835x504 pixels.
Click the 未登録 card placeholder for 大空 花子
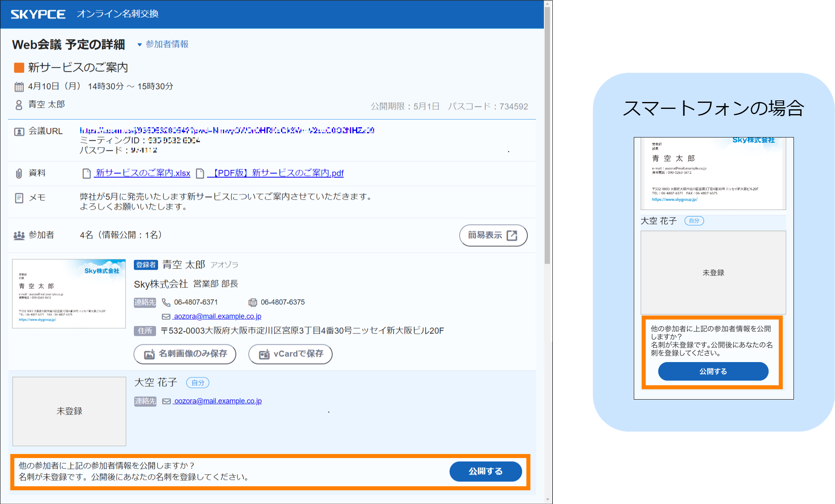[x=69, y=411]
